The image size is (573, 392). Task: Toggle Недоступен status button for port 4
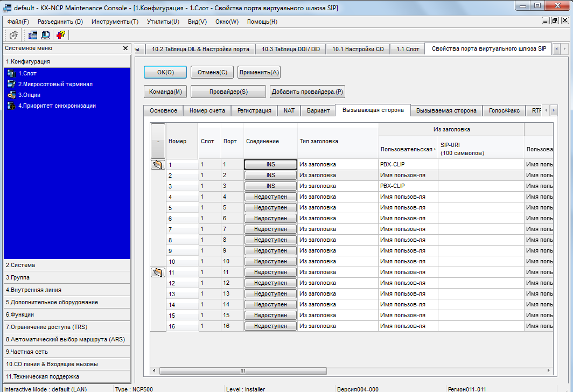coord(270,197)
